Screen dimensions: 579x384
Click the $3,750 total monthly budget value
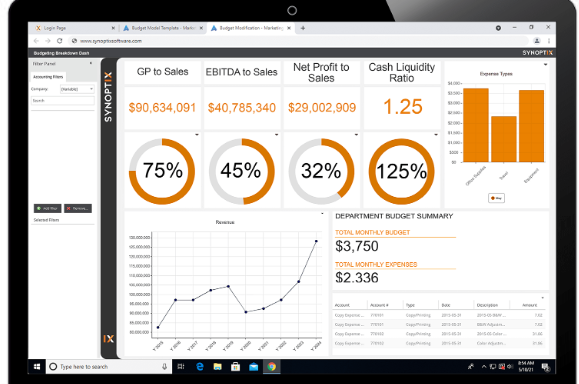(357, 246)
